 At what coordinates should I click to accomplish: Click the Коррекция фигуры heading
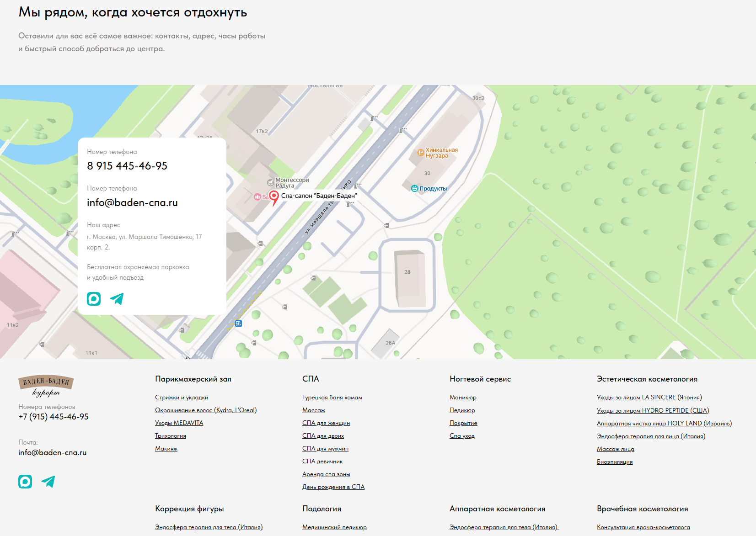pyautogui.click(x=189, y=509)
